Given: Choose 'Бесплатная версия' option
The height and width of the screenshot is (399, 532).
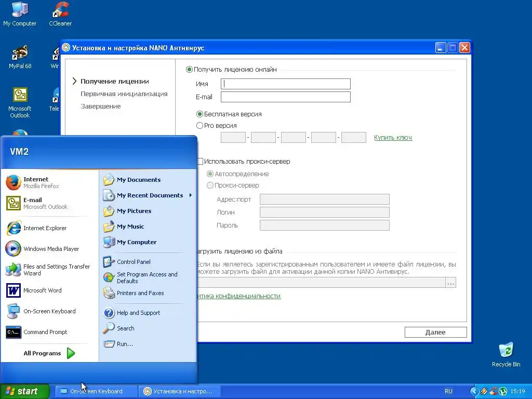Looking at the screenshot, I should tap(200, 114).
